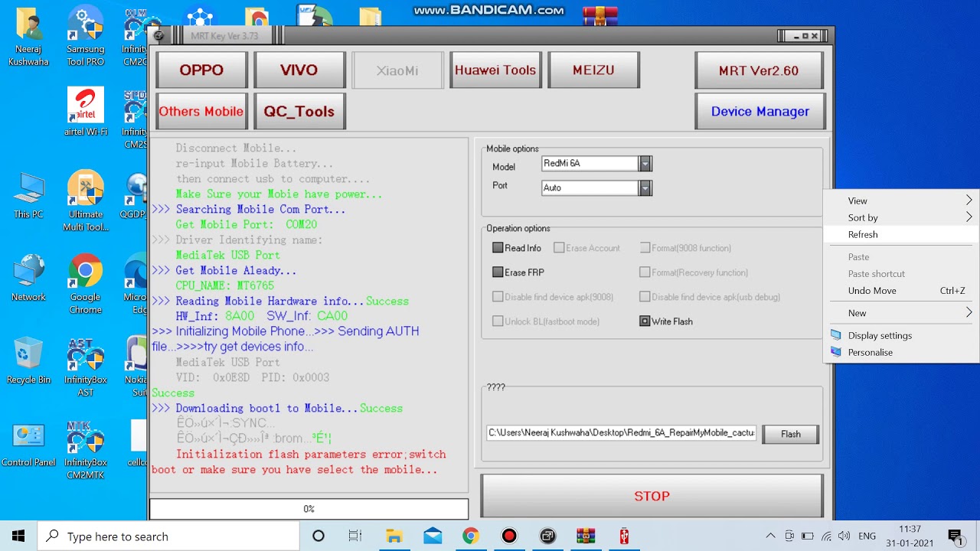Toggle Format(Recovery function) checkbox
The image size is (980, 551).
pos(645,272)
